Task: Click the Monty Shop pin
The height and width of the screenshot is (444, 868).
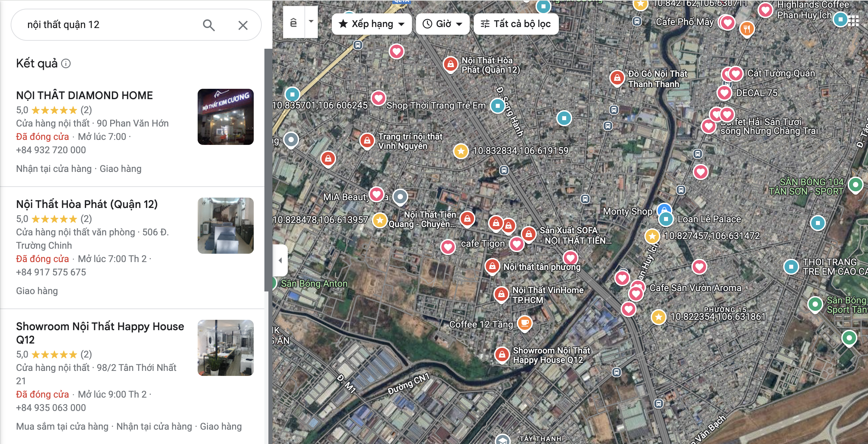Action: tap(664, 209)
